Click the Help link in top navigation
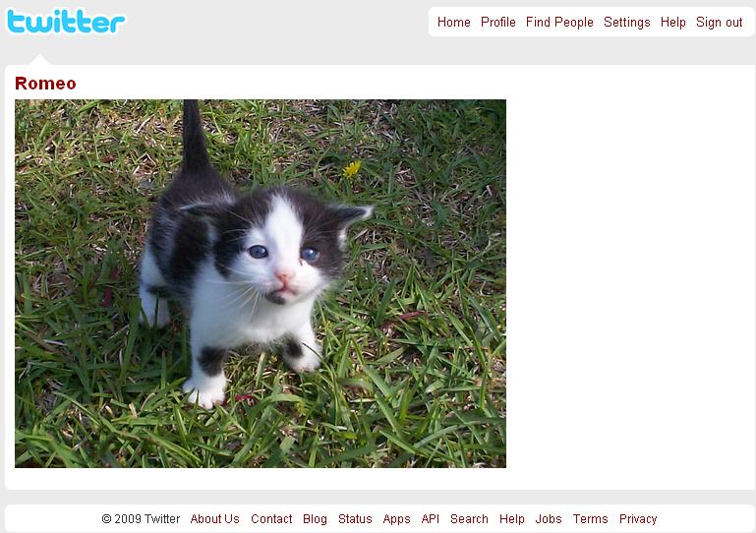The height and width of the screenshot is (533, 756). (x=673, y=23)
